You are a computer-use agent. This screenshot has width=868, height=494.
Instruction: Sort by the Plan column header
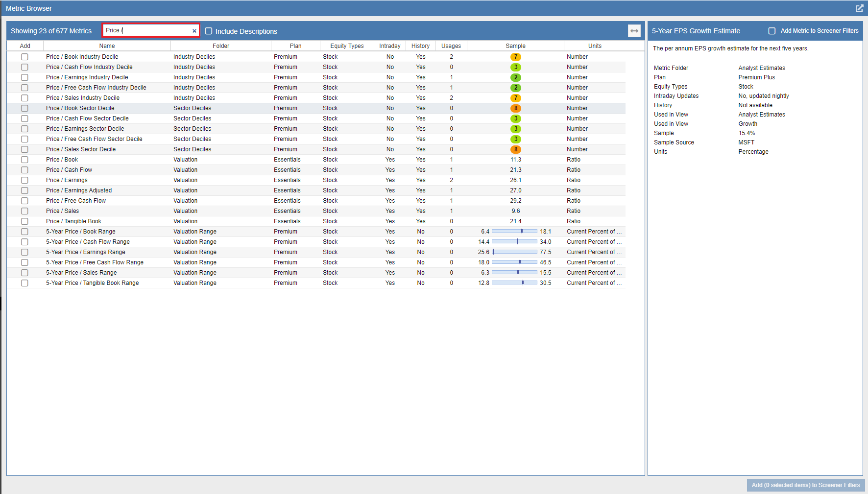tap(295, 46)
